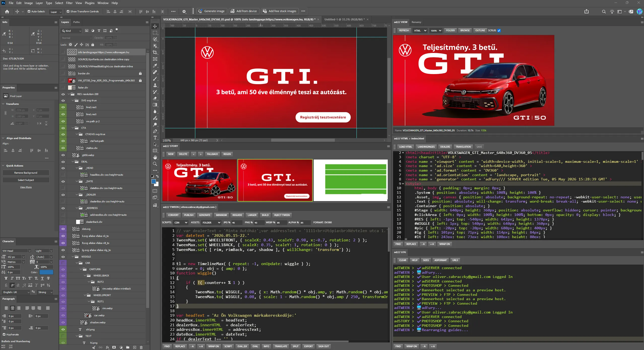This screenshot has width=644, height=350.
Task: Select the Brush tool
Action: click(x=155, y=79)
